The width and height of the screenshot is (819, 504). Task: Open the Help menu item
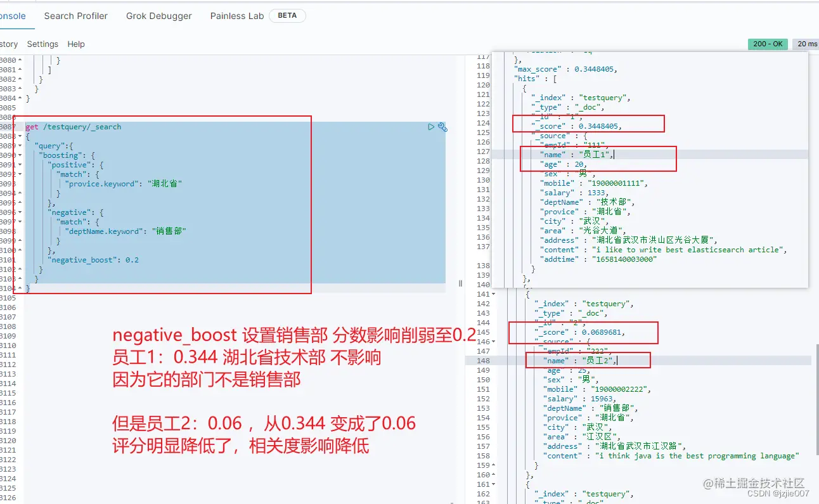[x=76, y=44]
